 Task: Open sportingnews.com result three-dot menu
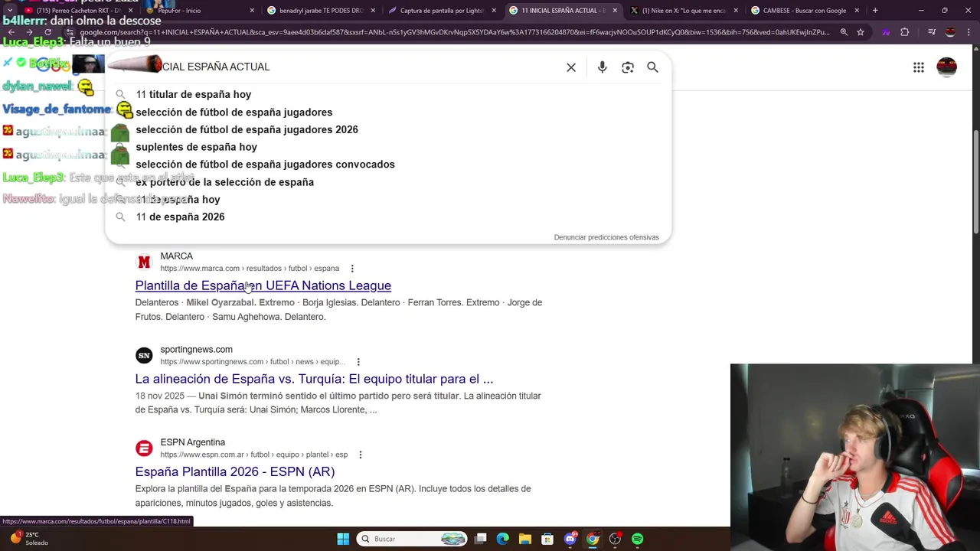click(x=358, y=362)
